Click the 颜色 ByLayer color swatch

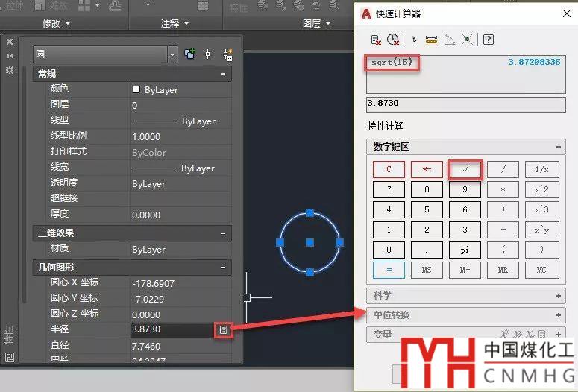tap(136, 89)
